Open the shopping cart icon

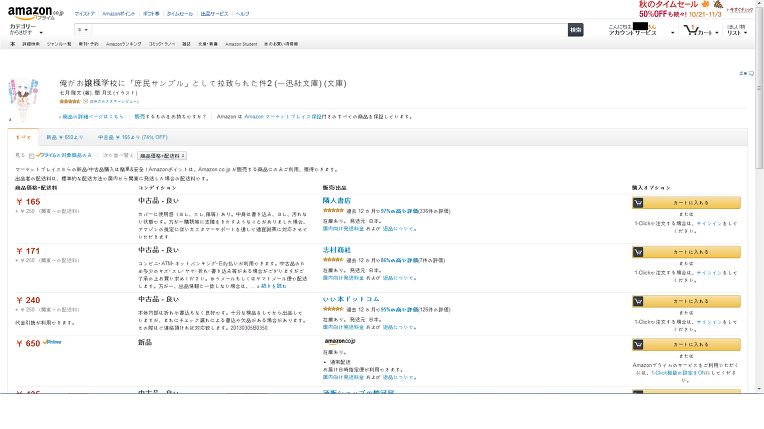(690, 30)
